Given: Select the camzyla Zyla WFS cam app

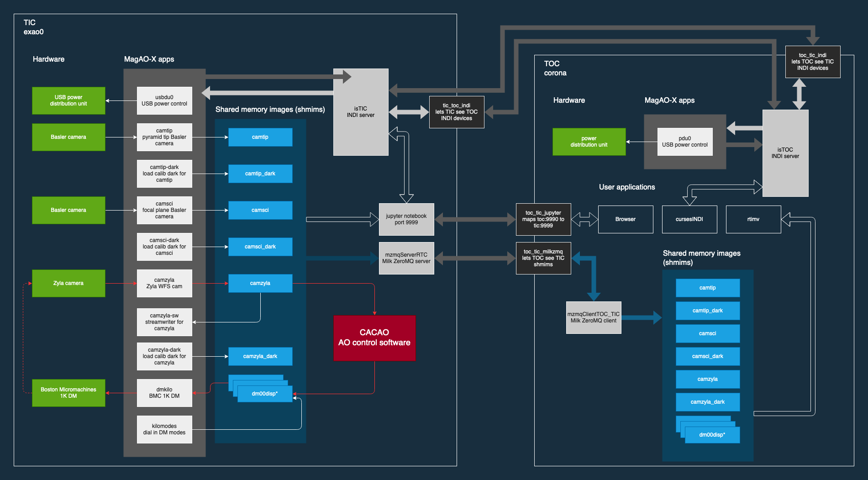Looking at the screenshot, I should [164, 283].
